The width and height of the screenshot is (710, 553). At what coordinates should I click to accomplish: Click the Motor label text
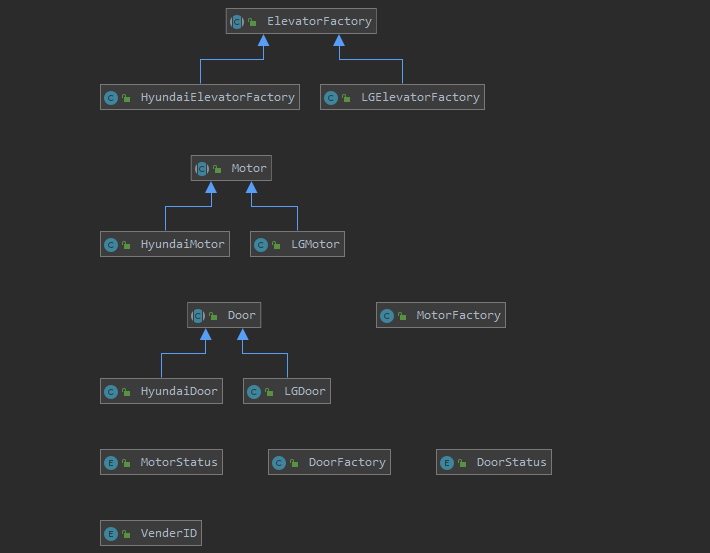[x=249, y=168]
